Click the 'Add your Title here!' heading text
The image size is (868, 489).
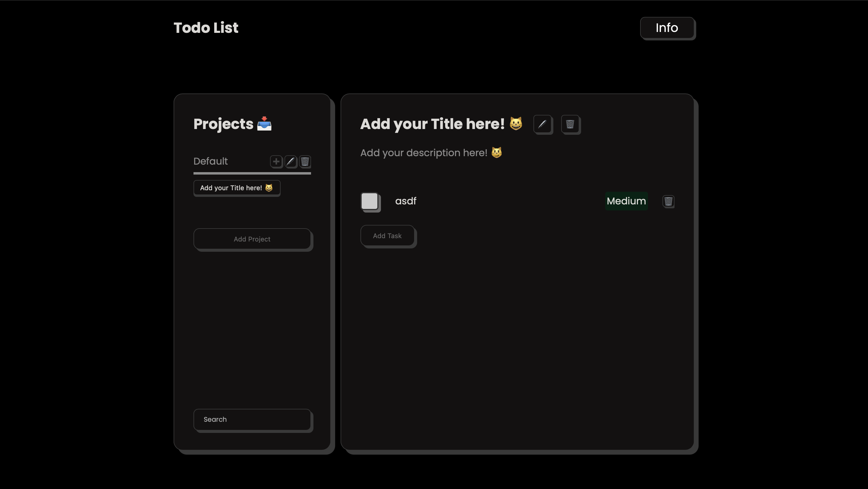coord(432,124)
